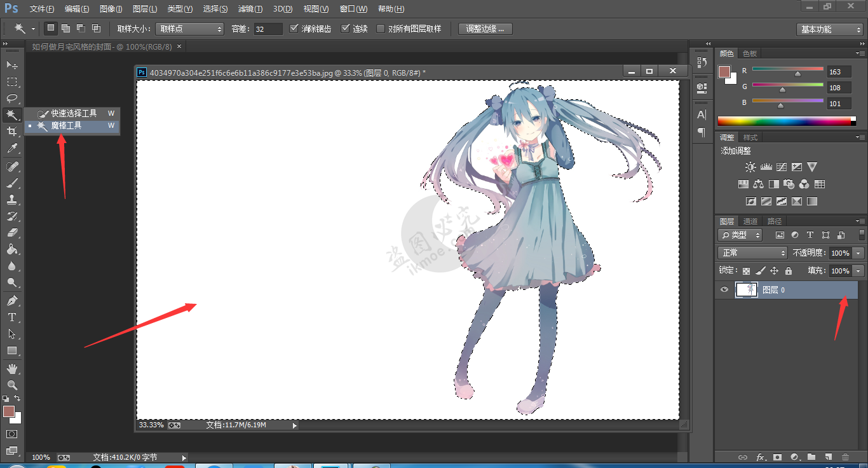
Task: Select the Zoom tool in toolbox
Action: [x=12, y=385]
